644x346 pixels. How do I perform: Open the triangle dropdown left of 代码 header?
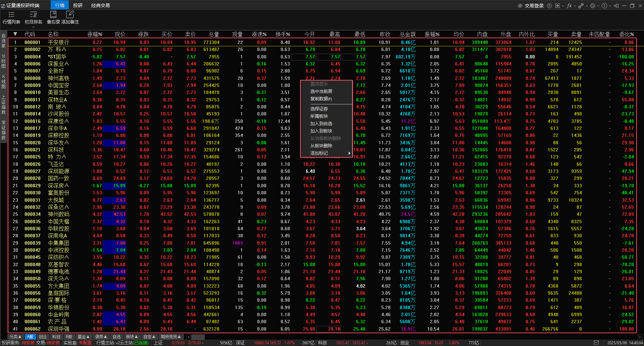click(x=15, y=34)
